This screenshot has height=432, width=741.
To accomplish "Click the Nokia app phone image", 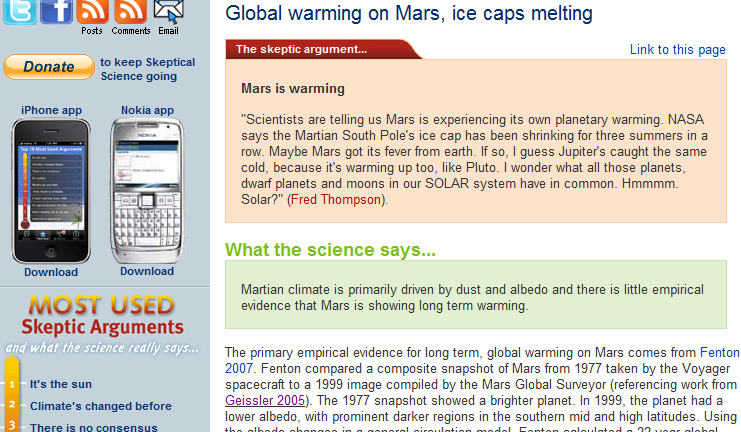I will click(x=146, y=189).
